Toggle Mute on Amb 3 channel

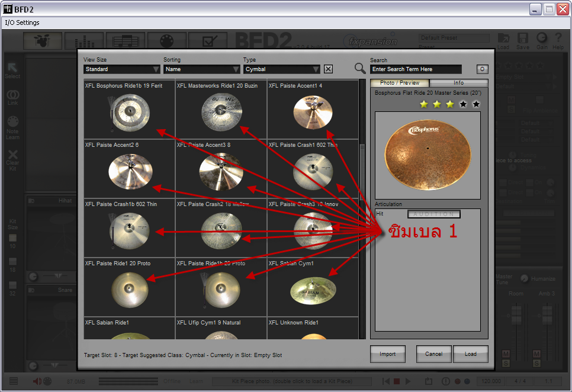point(536,354)
